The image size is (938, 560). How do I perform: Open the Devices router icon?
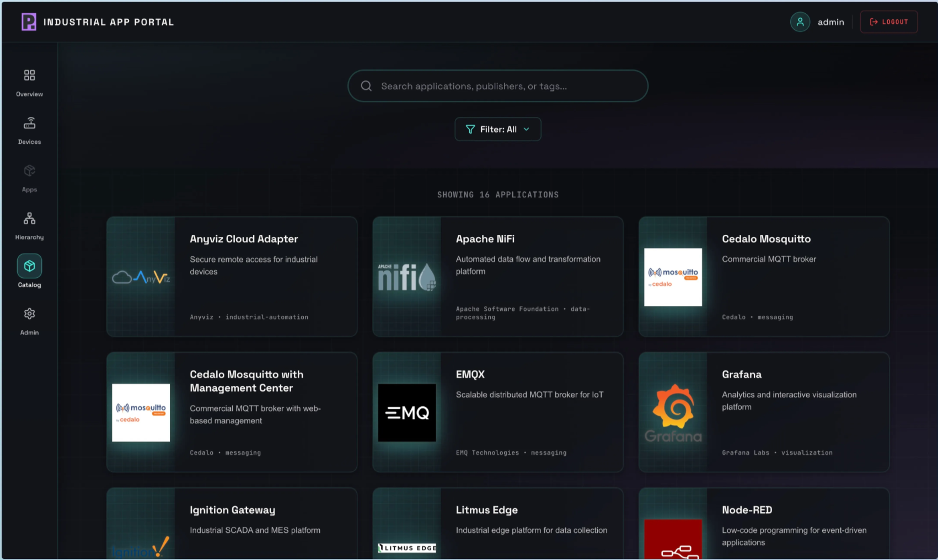29,123
